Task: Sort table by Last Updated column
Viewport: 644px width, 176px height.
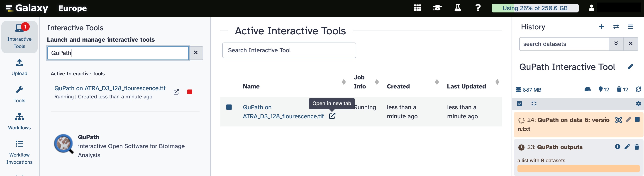Action: pos(497,82)
